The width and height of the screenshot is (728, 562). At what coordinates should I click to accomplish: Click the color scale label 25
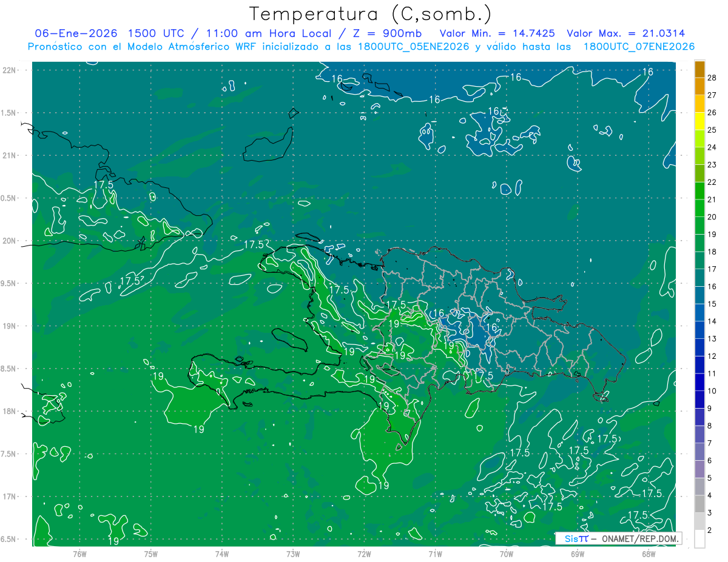712,130
